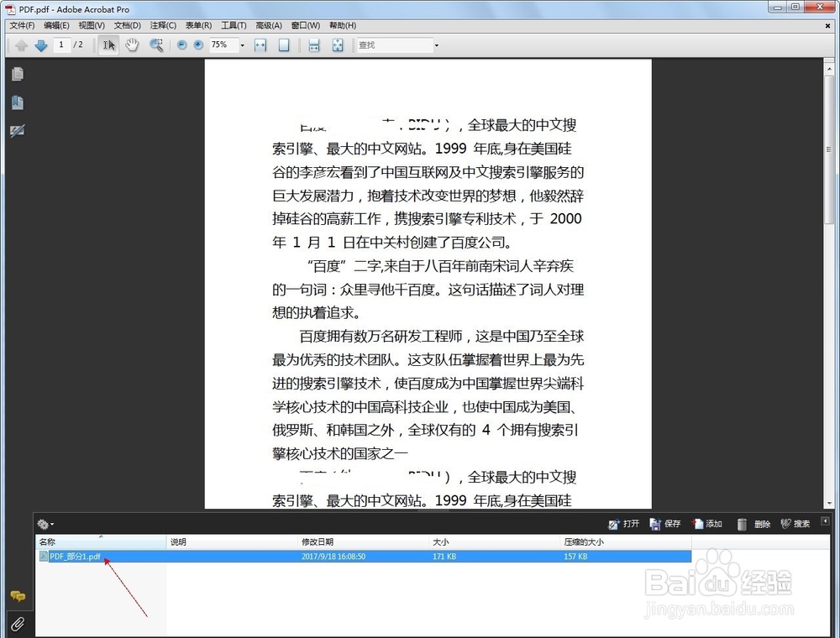The width and height of the screenshot is (840, 638).
Task: Open the 视图(V) menu
Action: (x=92, y=25)
